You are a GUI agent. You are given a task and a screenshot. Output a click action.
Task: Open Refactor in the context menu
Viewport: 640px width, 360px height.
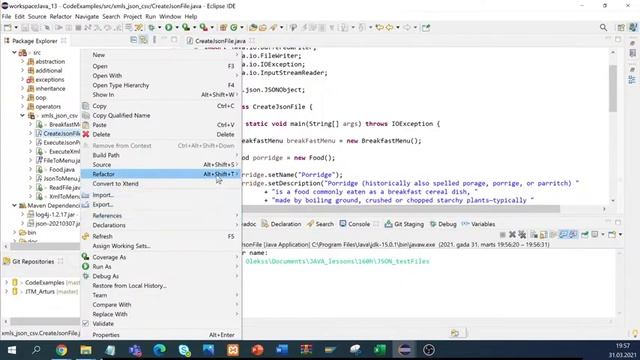160,174
